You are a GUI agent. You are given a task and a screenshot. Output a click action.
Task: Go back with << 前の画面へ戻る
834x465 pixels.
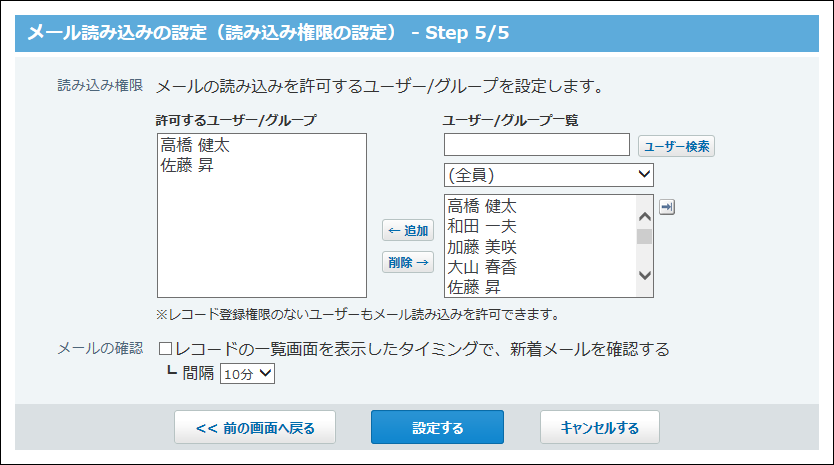click(255, 428)
